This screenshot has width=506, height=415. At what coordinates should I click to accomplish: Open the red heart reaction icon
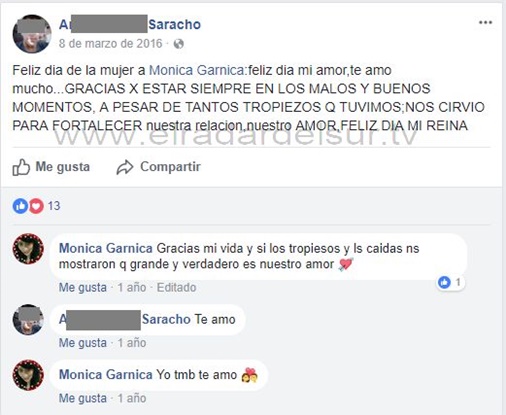pos(36,206)
